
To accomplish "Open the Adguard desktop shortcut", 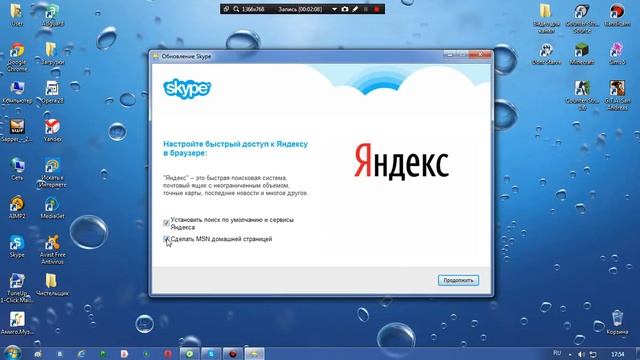I will click(53, 15).
